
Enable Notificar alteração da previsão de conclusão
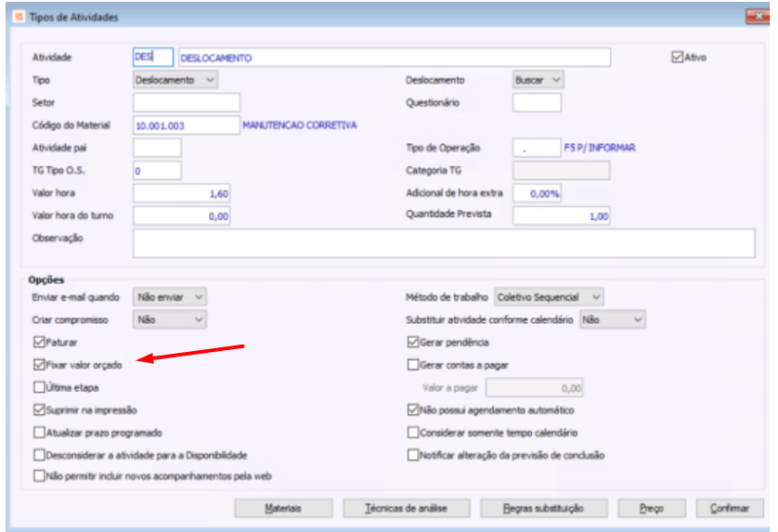click(x=412, y=455)
